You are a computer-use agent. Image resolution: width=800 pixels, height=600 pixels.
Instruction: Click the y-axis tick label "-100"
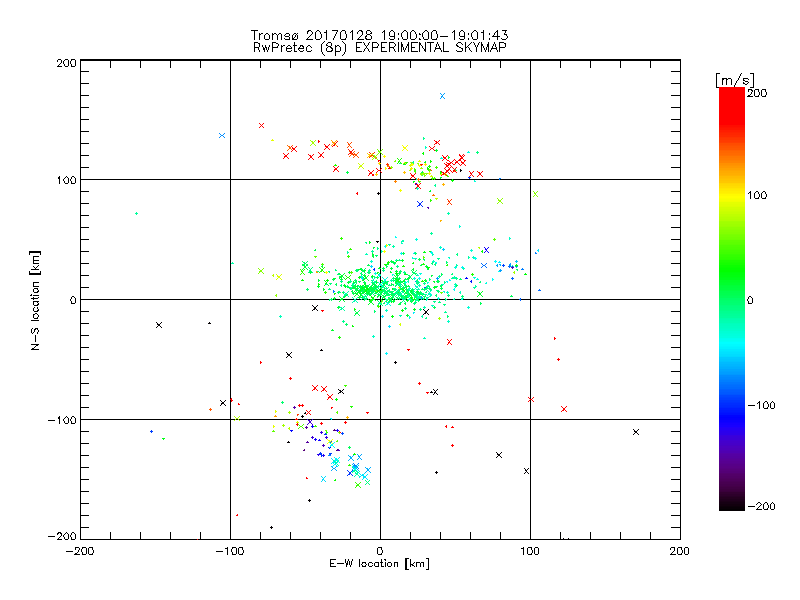(62, 420)
